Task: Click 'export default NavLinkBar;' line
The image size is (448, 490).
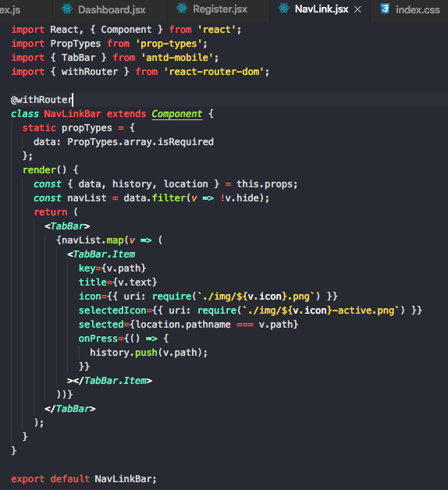Action: pos(84,479)
